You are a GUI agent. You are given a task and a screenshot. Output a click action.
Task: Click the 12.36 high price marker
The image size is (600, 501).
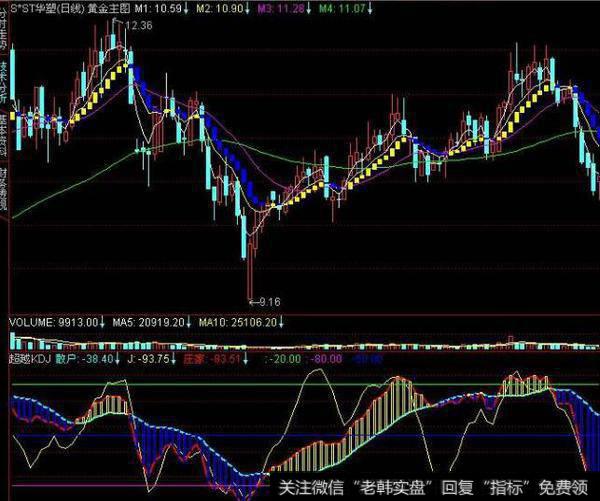click(138, 27)
